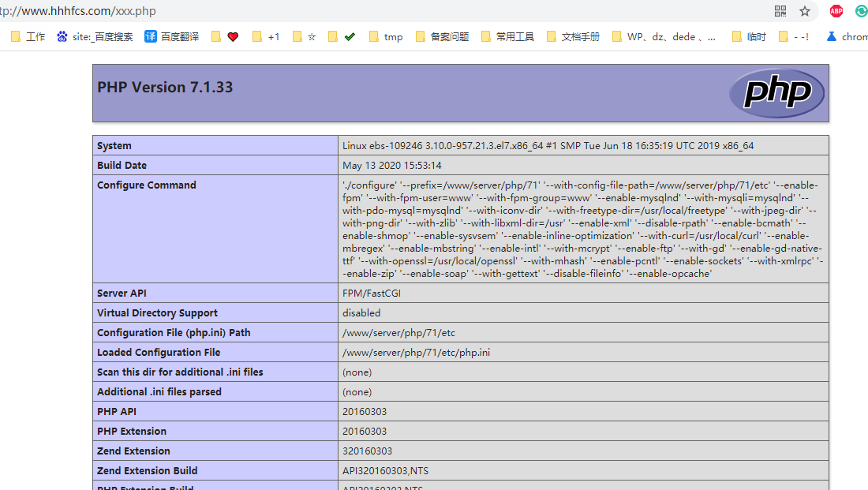This screenshot has width=868, height=490.
Task: Open the green checkmark bookmark folder
Action: click(x=342, y=36)
